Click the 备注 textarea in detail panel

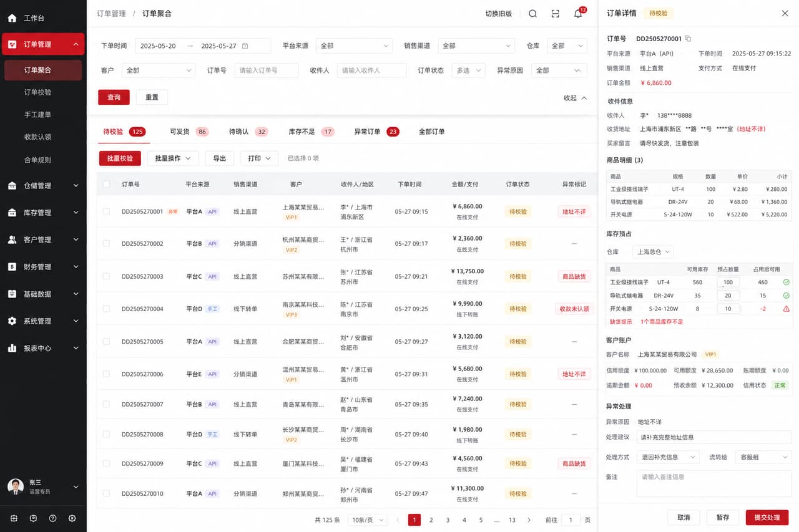[714, 483]
